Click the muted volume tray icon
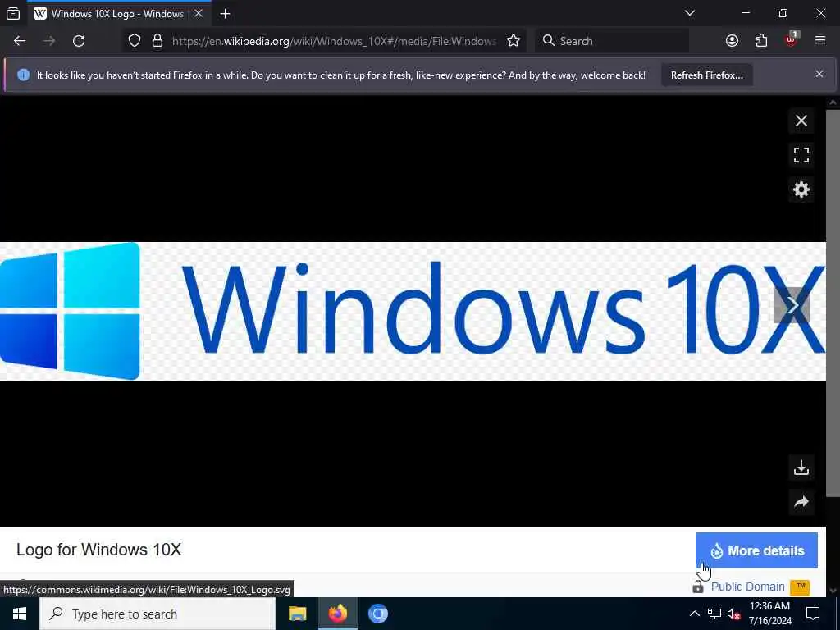This screenshot has width=840, height=630. (x=733, y=614)
